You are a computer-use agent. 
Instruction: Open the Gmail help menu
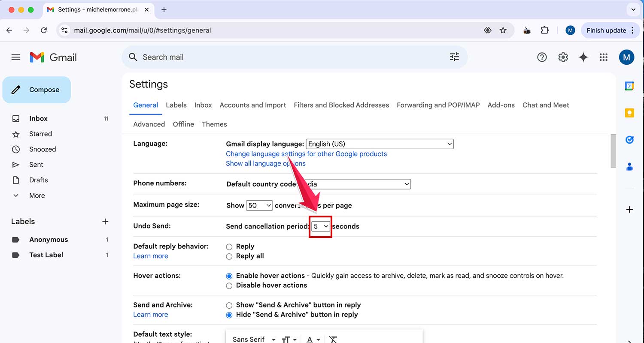click(x=542, y=57)
